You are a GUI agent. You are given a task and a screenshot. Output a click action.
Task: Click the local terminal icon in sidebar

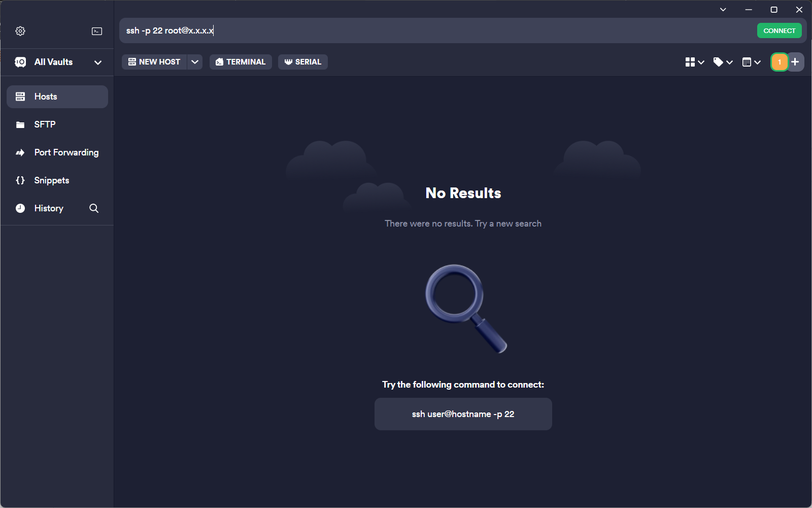pyautogui.click(x=96, y=31)
